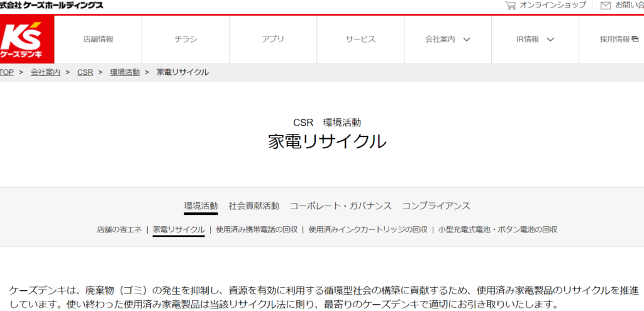644x311 pixels.
Task: Click the お問い合わせ link text
Action: coord(629,5)
